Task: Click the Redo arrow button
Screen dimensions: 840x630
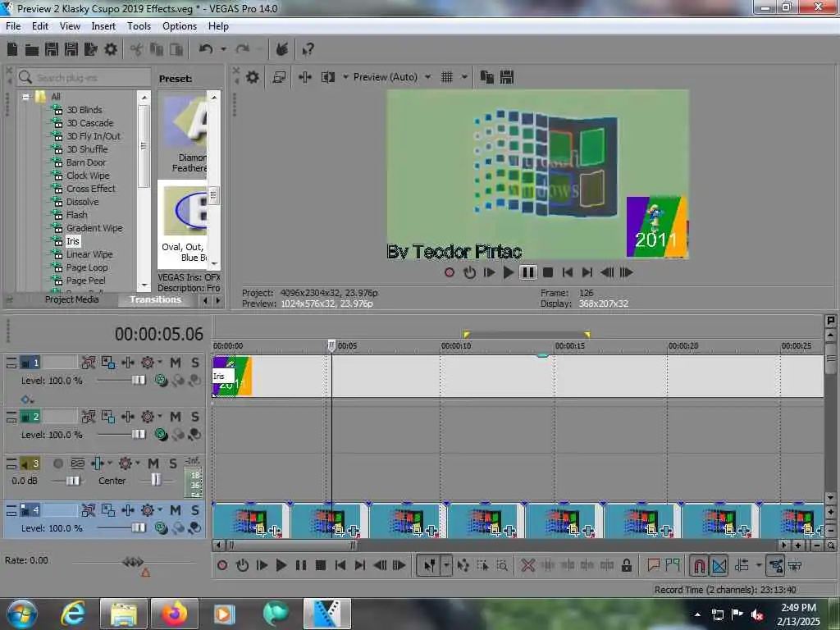Action: click(243, 49)
